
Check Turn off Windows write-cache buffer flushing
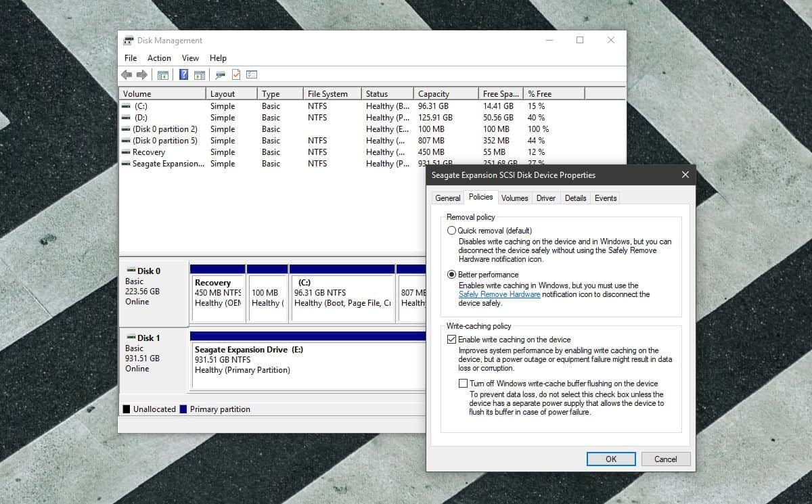tap(464, 384)
